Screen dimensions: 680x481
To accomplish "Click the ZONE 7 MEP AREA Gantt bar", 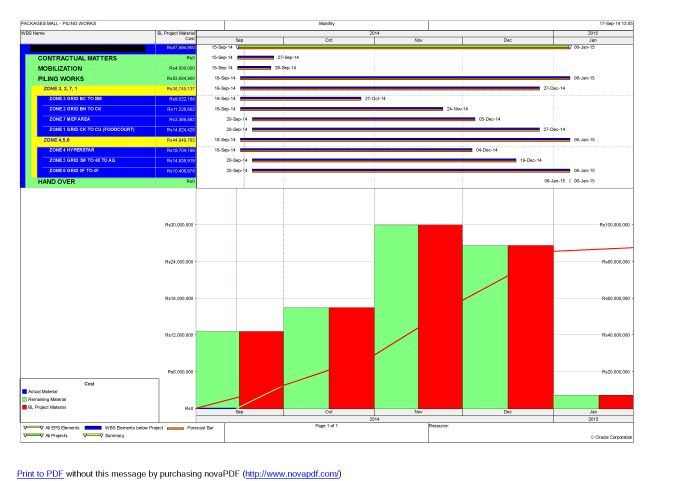I will [x=363, y=119].
